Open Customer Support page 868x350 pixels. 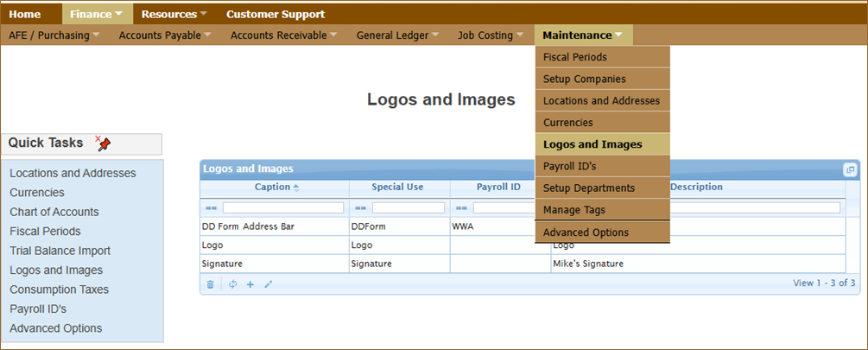pyautogui.click(x=276, y=14)
